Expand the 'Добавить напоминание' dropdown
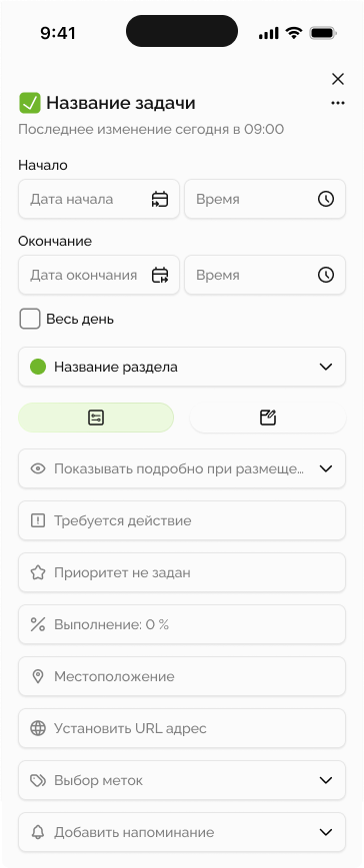The image size is (364, 868). pos(182,832)
